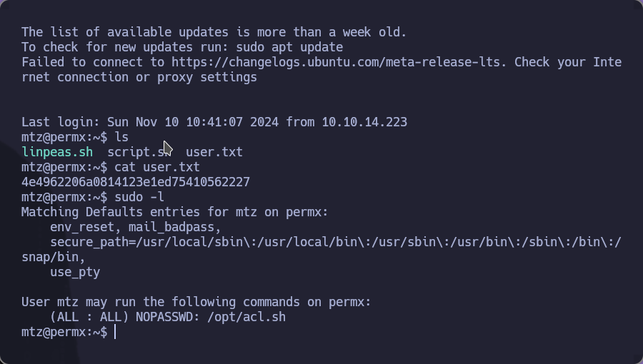This screenshot has width=643, height=364.
Task: Click the changelogs.ubuntu.com meta-release URL
Action: point(338,62)
